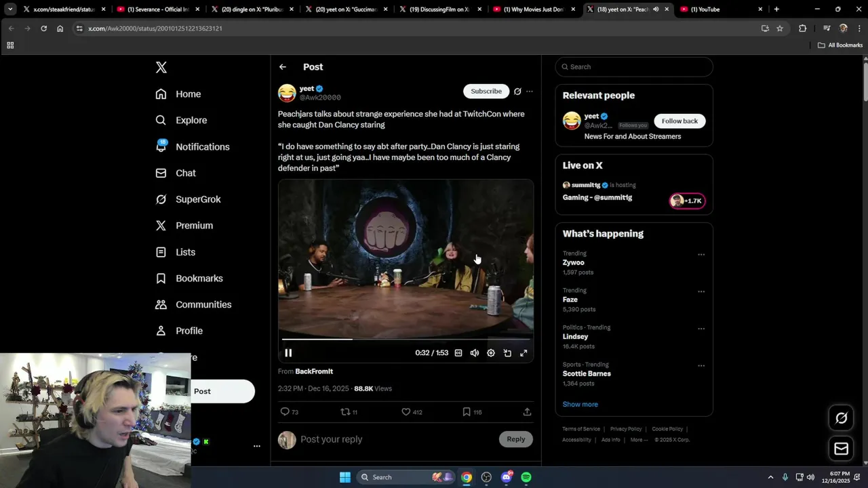868x488 pixels.
Task: Toggle picture-in-picture on video
Action: [x=507, y=353]
